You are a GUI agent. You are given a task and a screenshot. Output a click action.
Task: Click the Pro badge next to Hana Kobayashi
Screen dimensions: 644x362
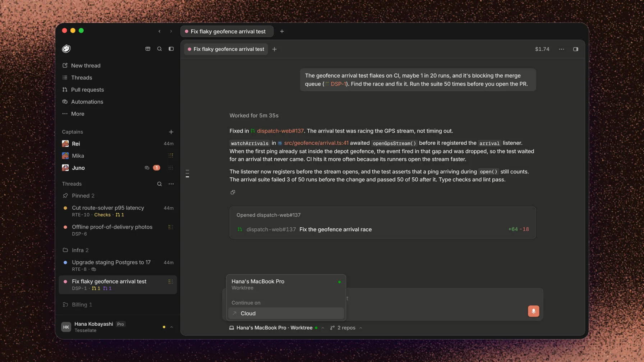(120, 324)
